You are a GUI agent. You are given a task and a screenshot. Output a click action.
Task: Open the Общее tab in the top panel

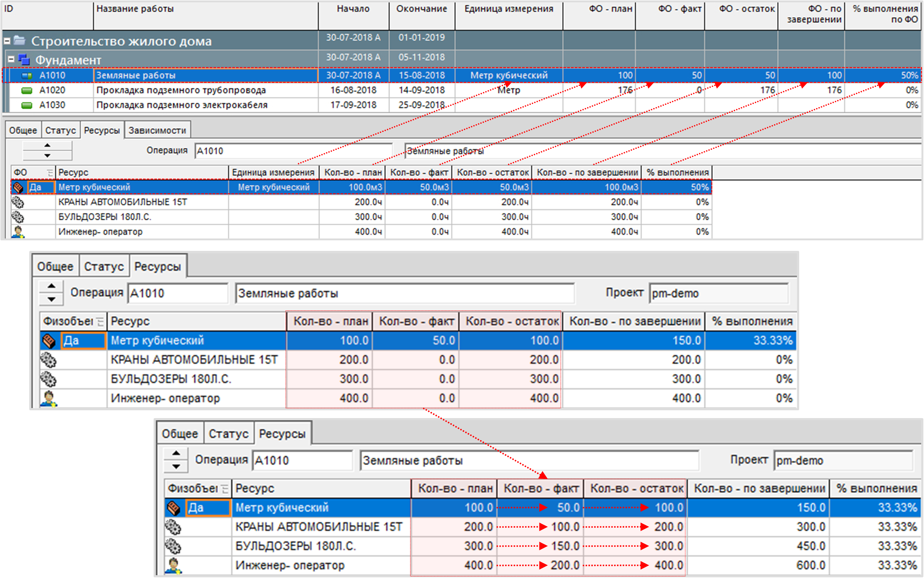coord(23,130)
